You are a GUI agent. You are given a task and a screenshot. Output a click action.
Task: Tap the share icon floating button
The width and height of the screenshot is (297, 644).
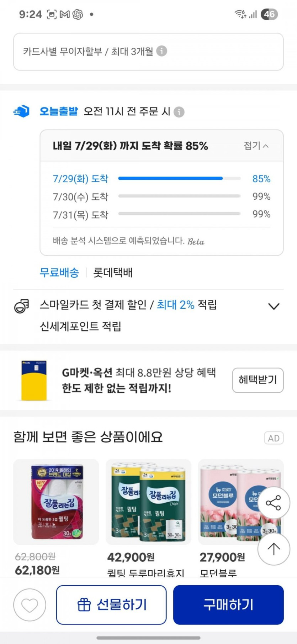274,503
